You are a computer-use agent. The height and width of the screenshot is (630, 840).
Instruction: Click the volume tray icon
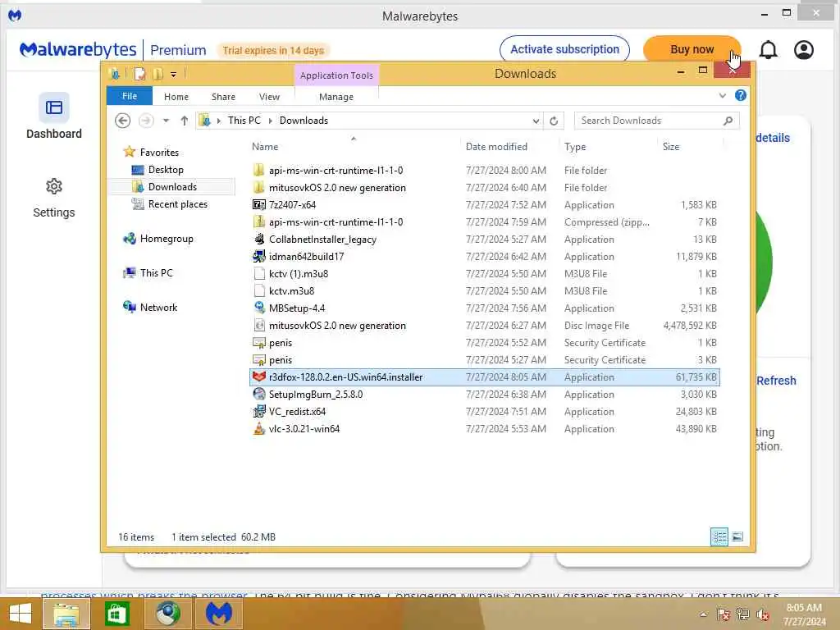tap(763, 614)
